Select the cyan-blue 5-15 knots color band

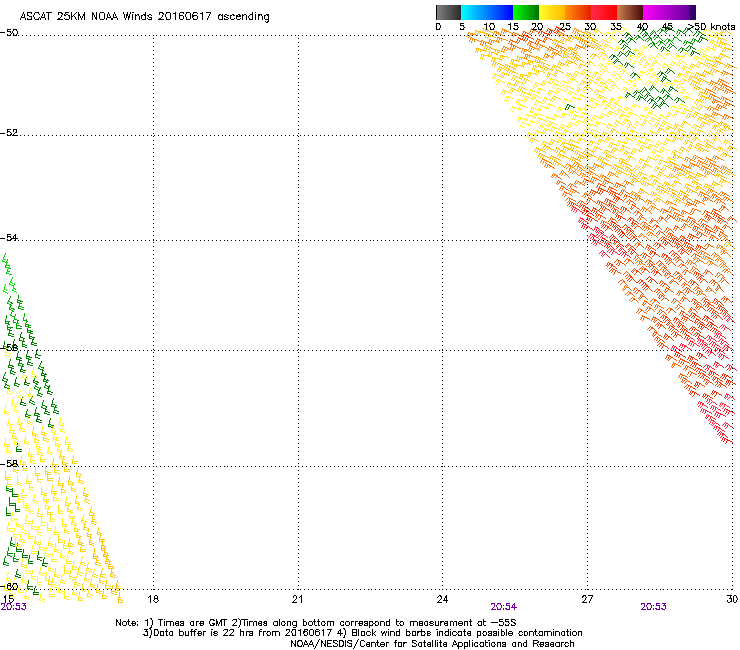[487, 12]
